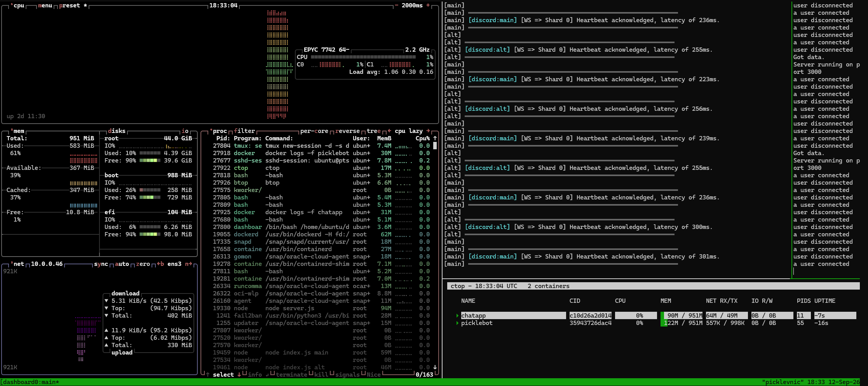Move selection up with arrow left of select
This screenshot has height=386, width=868.
(x=207, y=375)
